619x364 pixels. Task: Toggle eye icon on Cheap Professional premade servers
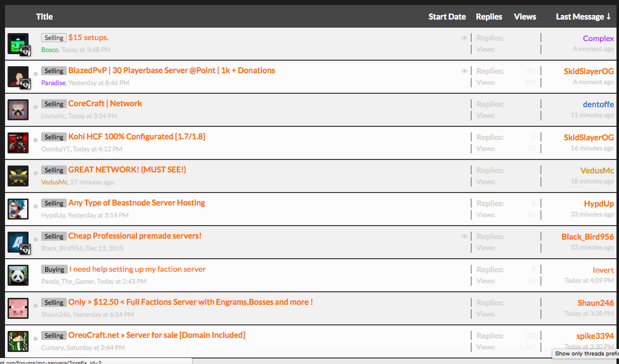coord(464,237)
